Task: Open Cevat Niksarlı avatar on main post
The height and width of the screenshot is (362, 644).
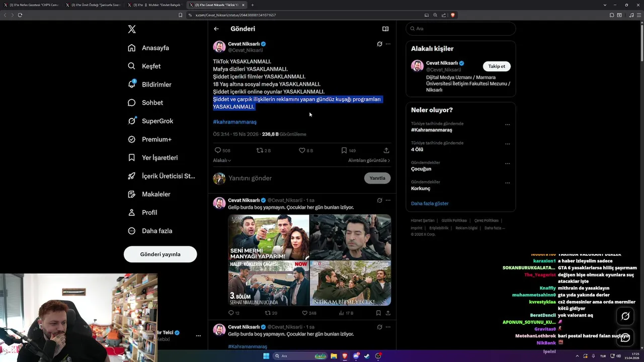Action: [219, 47]
